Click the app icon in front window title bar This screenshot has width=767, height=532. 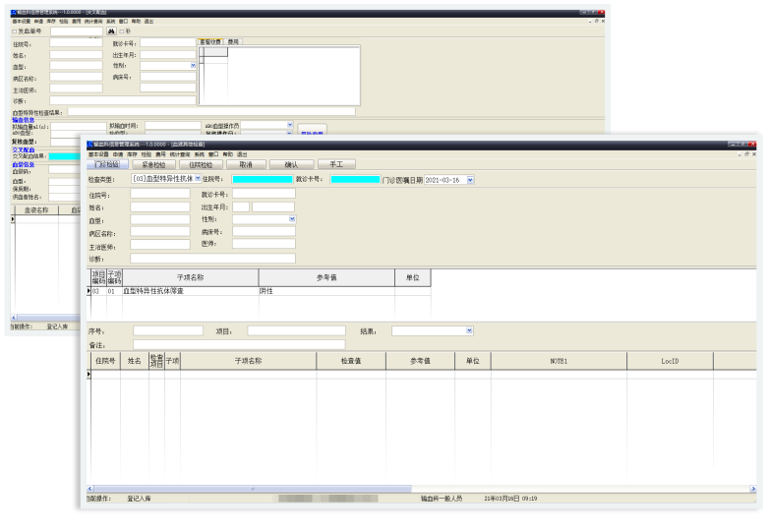coord(89,145)
